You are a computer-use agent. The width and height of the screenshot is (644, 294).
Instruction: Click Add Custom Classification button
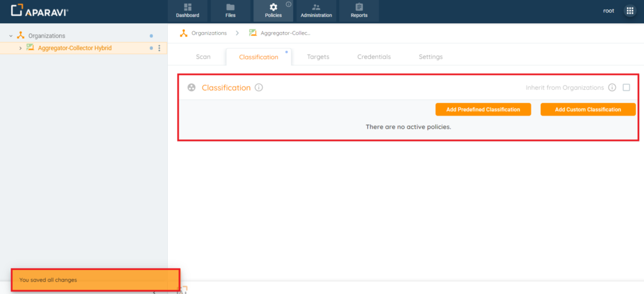click(588, 109)
